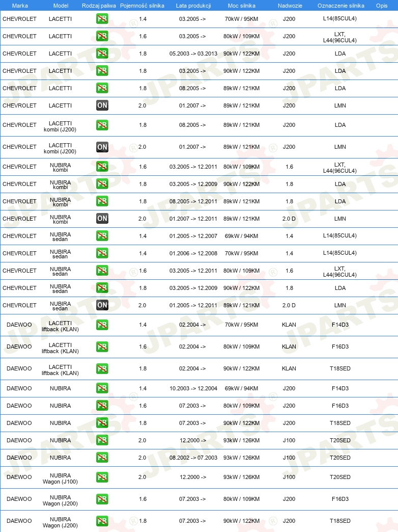Click LXT, L44(96CUL4) in Nubira sedan row

(339, 272)
